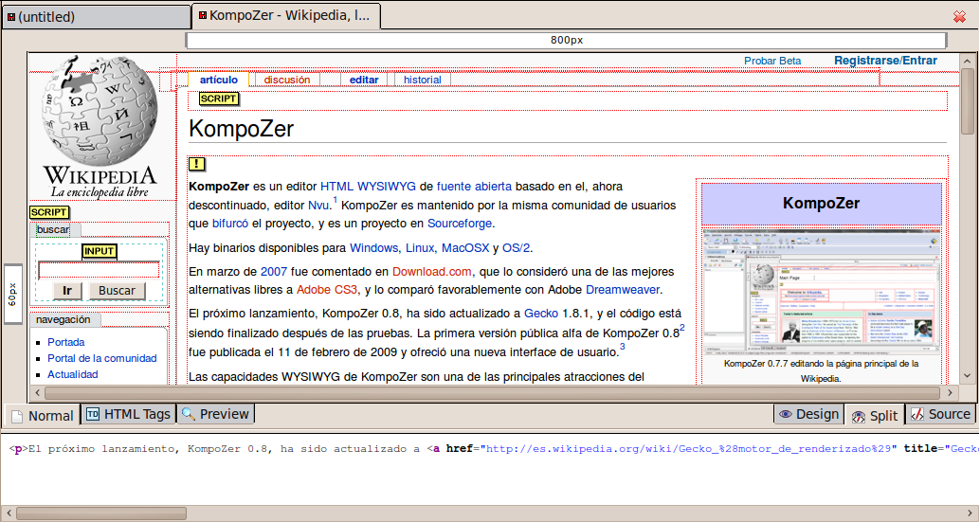Select the HTML Tags tab
Viewport: 980px width, 522px height.
(x=128, y=414)
